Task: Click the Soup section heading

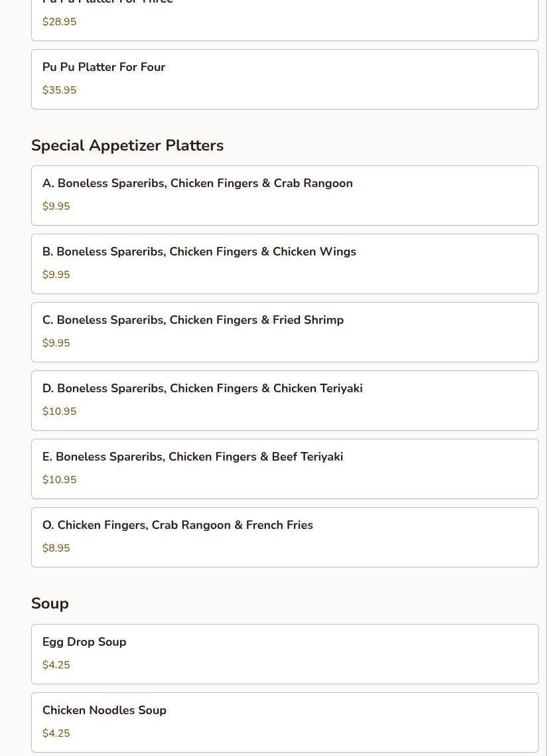Action: click(x=50, y=603)
